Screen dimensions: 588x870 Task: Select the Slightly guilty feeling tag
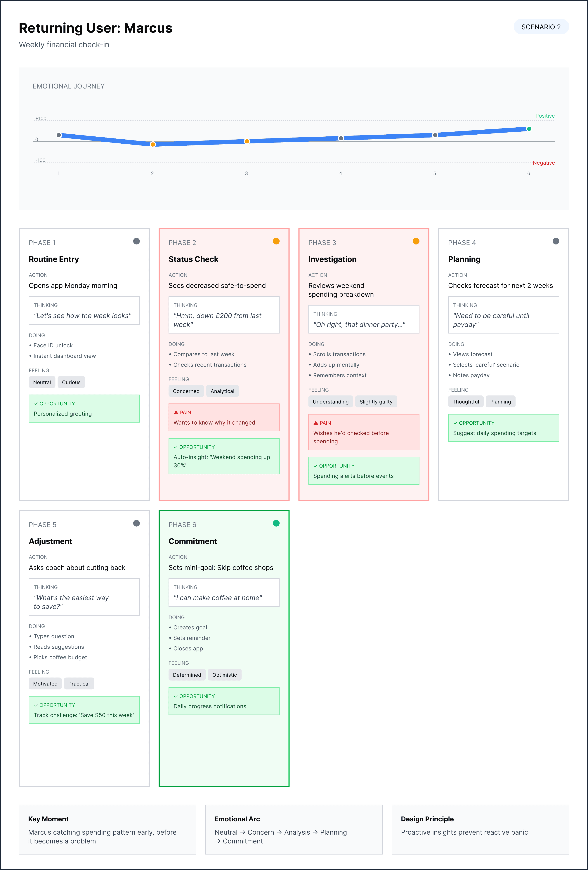pyautogui.click(x=376, y=402)
